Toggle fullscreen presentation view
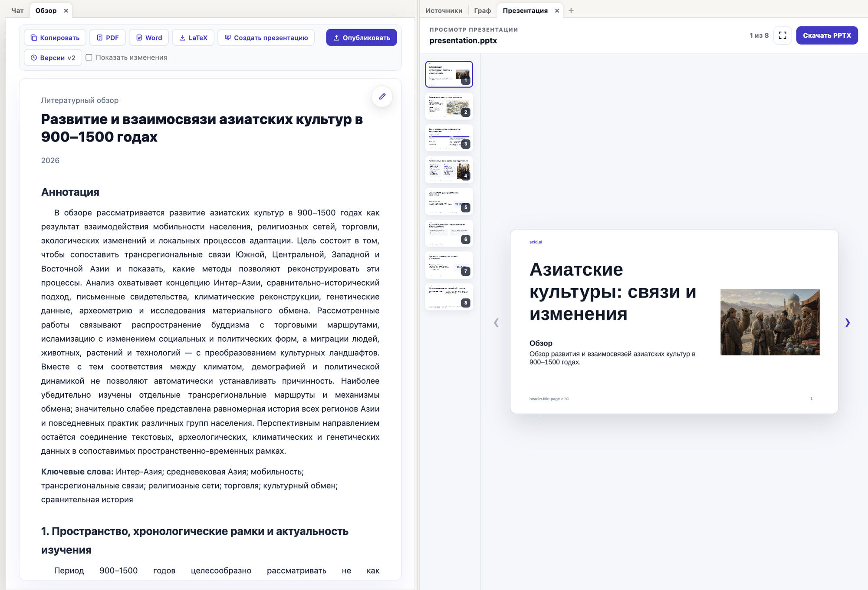The height and width of the screenshot is (590, 868). (783, 36)
